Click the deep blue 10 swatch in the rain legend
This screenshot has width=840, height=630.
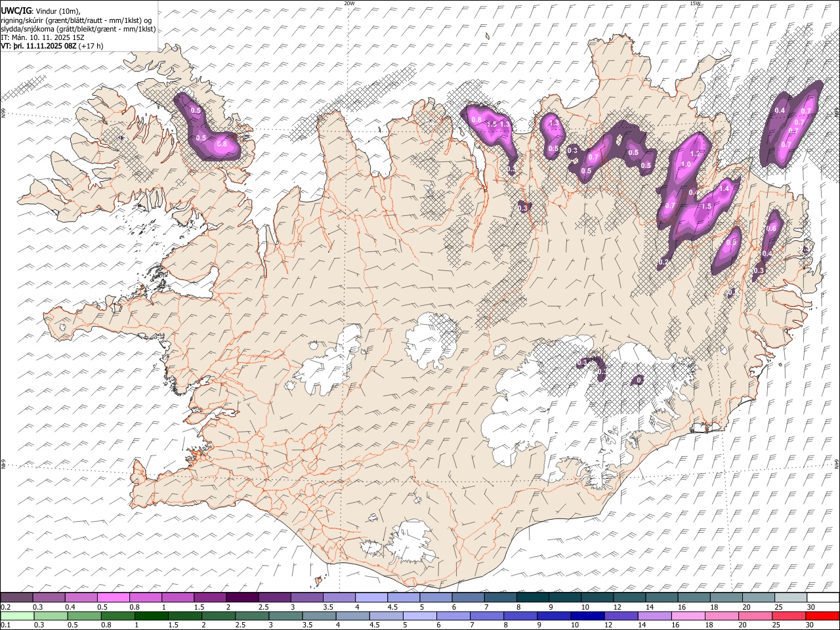587,616
